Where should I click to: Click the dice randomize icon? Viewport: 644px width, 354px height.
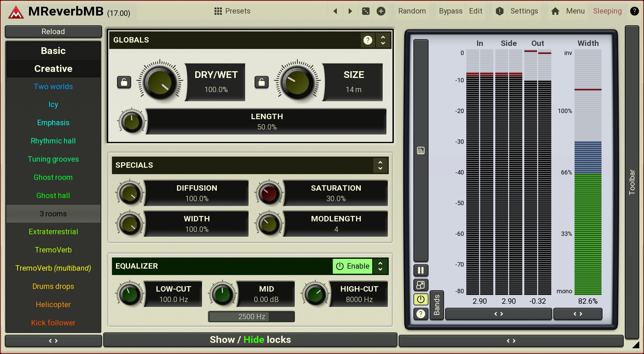click(x=365, y=11)
